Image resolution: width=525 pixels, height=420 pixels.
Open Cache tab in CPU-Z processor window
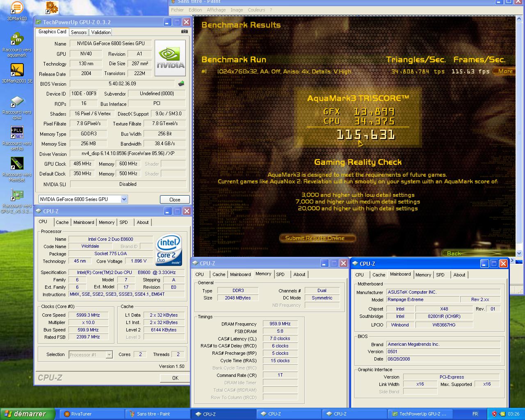(x=62, y=222)
